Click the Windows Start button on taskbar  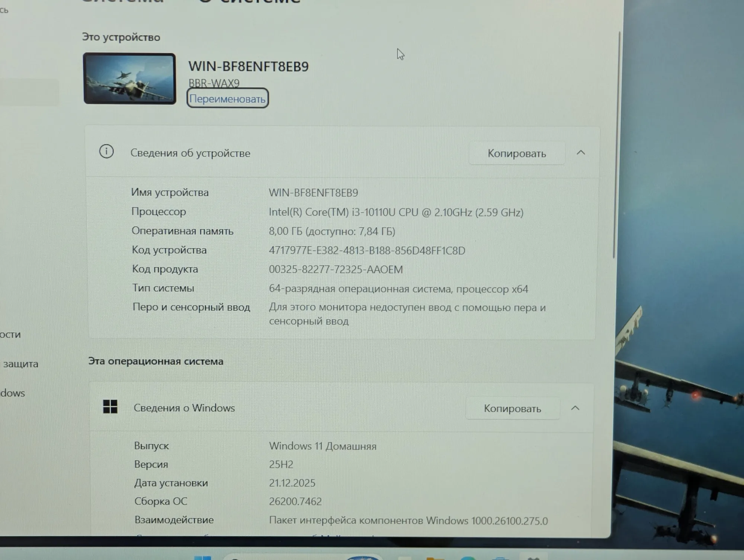[203, 557]
